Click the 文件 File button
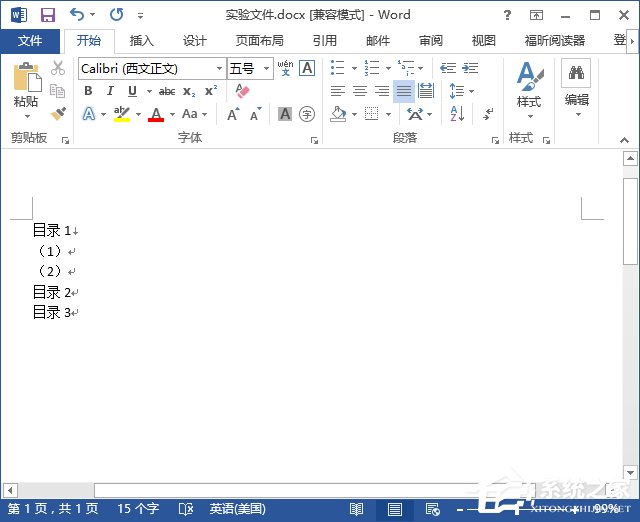Viewport: 640px width, 522px height. [x=30, y=41]
